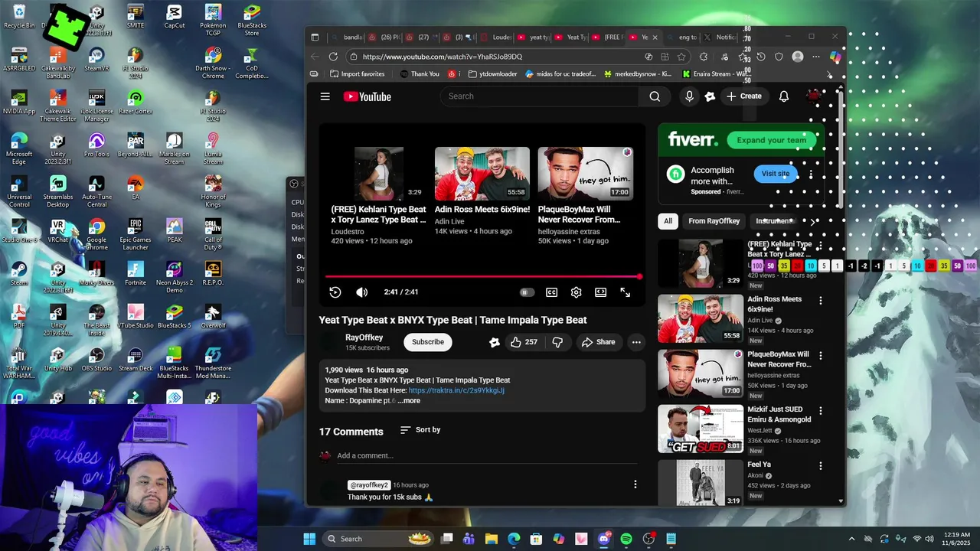Open 'ytdownloader' bookmarks folder
Image resolution: width=980 pixels, height=551 pixels.
click(492, 74)
